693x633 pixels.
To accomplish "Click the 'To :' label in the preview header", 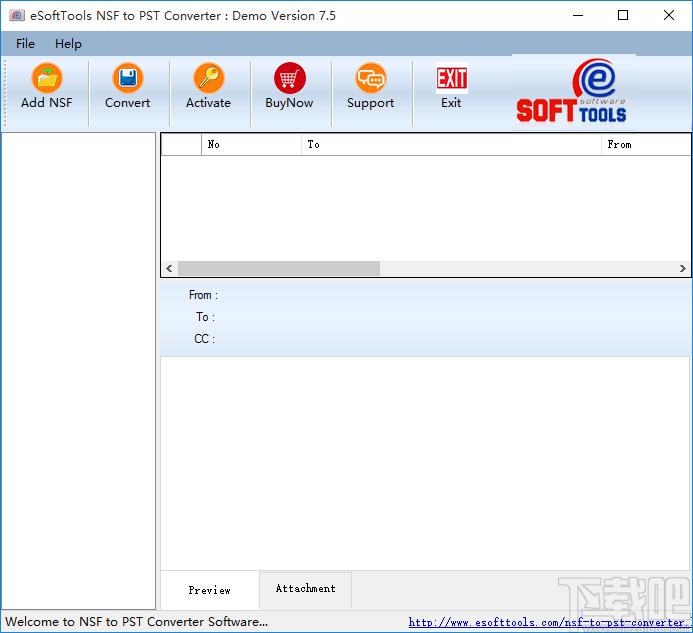I will pos(206,317).
